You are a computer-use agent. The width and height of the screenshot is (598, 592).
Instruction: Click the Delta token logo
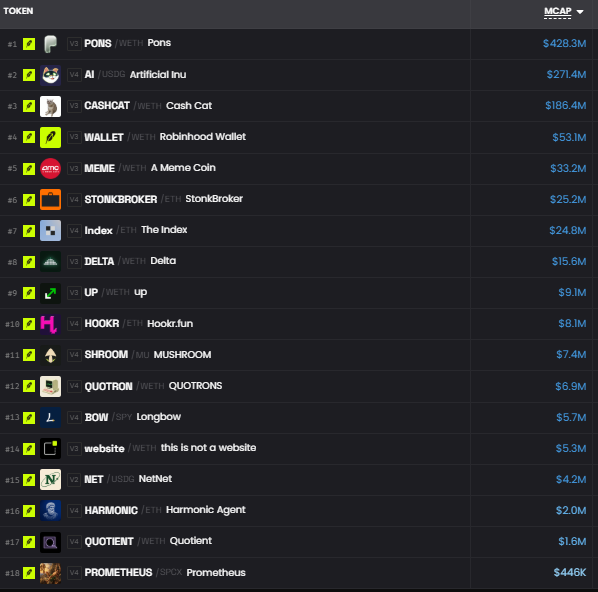[50, 262]
